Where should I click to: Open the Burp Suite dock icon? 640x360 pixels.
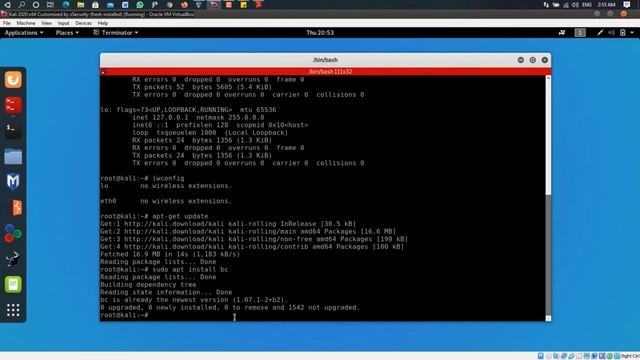[x=16, y=207]
